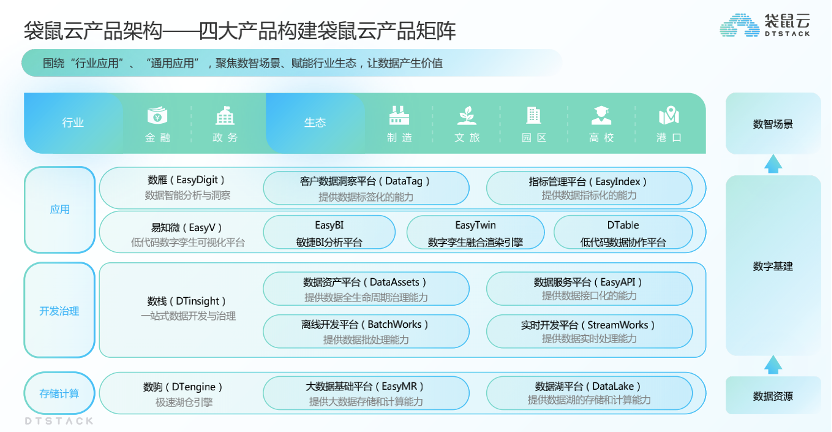Click the finance (金融) wallet icon
Viewport: 832px width, 432px height.
[158, 115]
